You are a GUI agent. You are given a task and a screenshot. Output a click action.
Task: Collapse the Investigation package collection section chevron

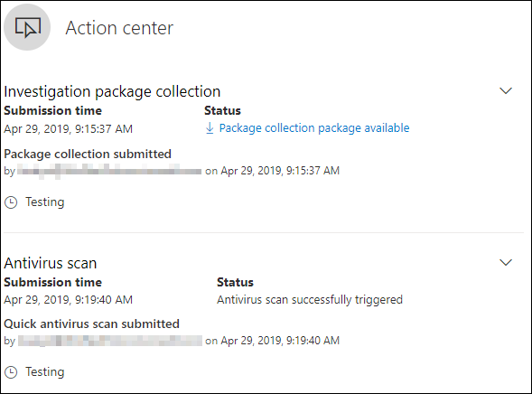(x=506, y=91)
